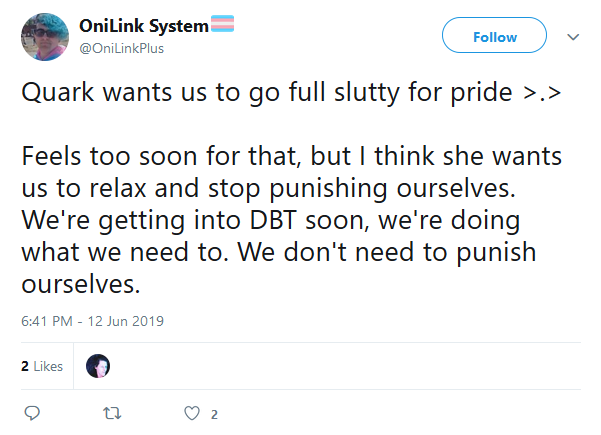
Task: Like the tweet with heart icon
Action: pyautogui.click(x=192, y=414)
